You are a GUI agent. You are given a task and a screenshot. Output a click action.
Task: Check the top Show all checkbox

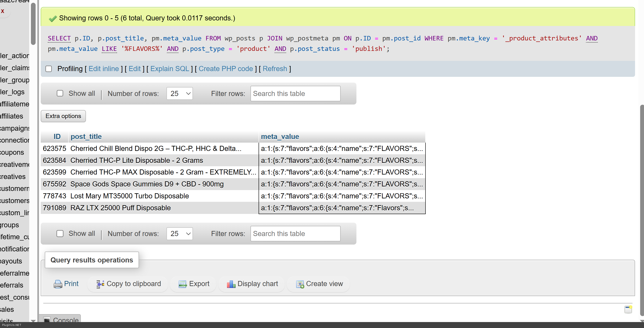coord(60,93)
